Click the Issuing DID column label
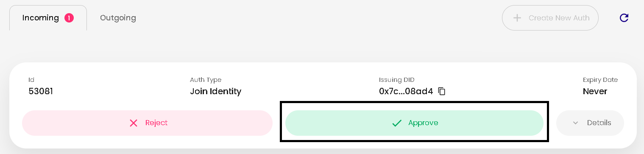Viewport: 644px width, 154px height. (x=397, y=80)
